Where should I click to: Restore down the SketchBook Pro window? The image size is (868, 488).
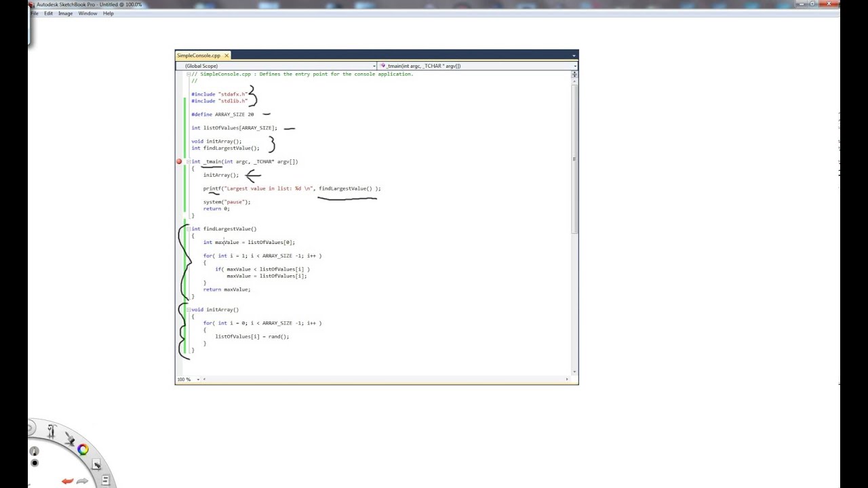tap(812, 4)
